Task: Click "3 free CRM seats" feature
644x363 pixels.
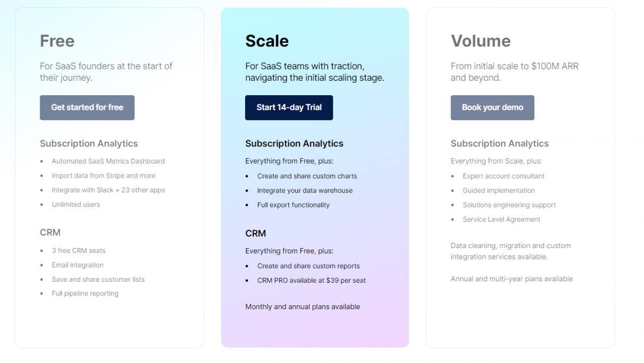Action: (78, 250)
